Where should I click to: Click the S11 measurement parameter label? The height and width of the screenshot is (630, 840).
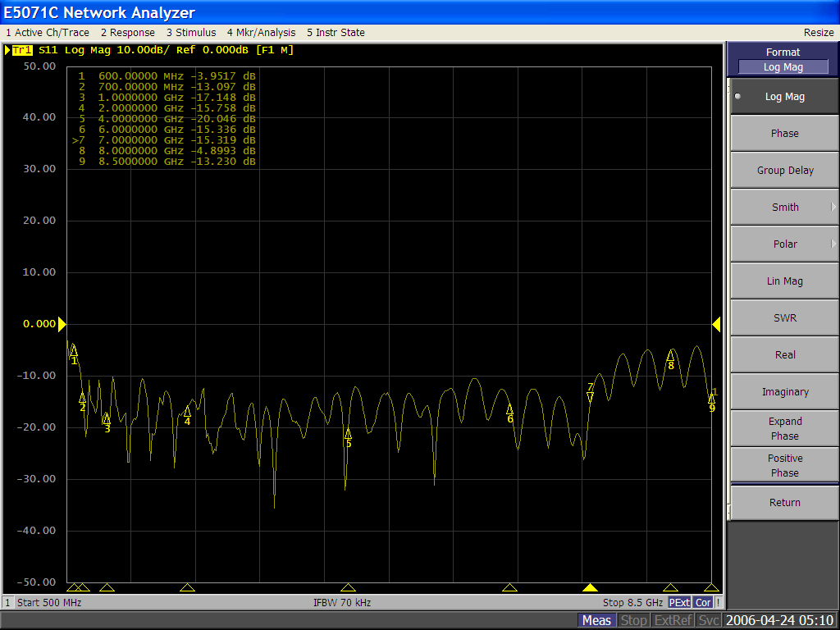[x=48, y=50]
